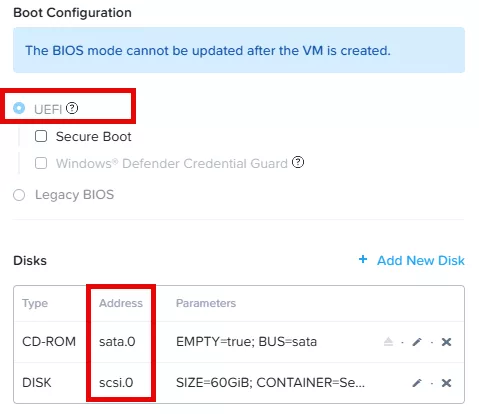Click the BIOS mode info banner
The width and height of the screenshot is (479, 414).
239,50
